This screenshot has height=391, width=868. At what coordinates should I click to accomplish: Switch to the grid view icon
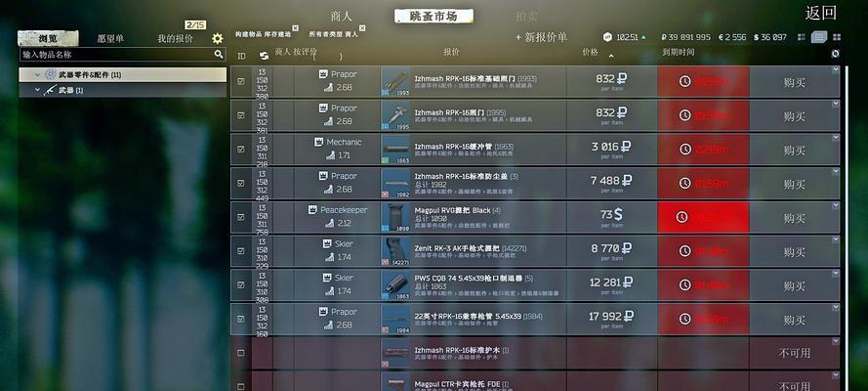pyautogui.click(x=837, y=37)
